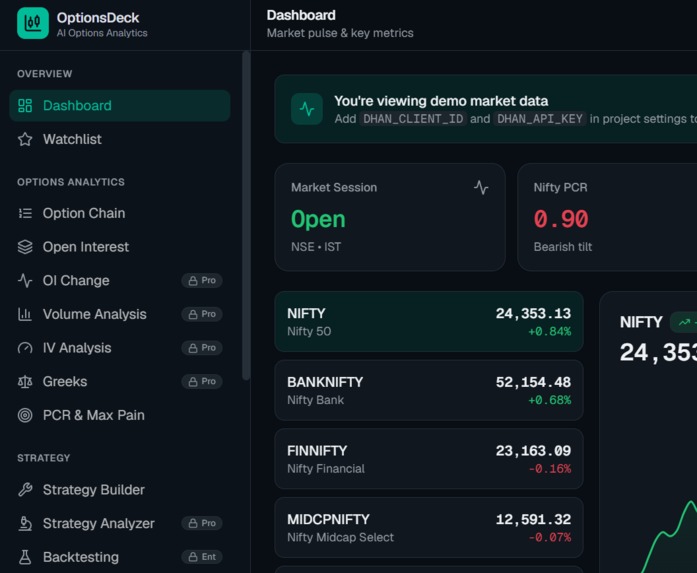Click the Option Chain list icon
The image size is (697, 573).
[x=25, y=213]
